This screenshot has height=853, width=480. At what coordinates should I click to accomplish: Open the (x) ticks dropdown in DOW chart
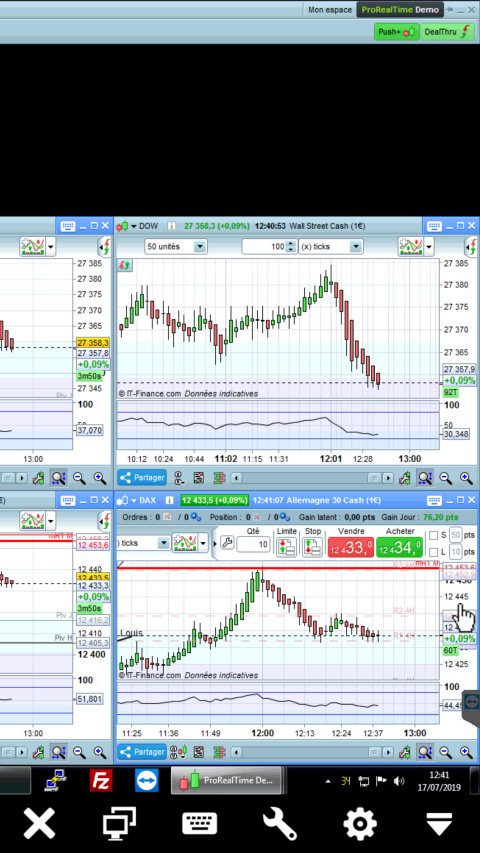330,246
